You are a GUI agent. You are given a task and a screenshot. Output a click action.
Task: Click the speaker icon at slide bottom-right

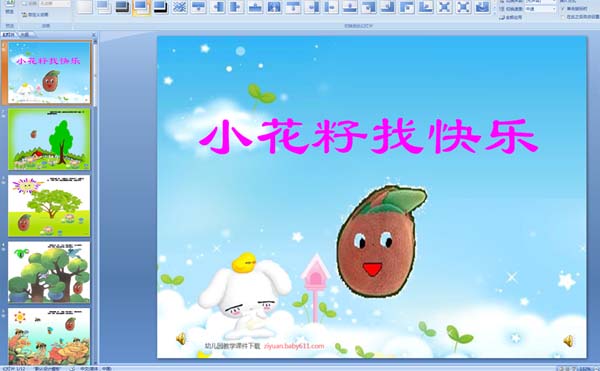[x=569, y=340]
